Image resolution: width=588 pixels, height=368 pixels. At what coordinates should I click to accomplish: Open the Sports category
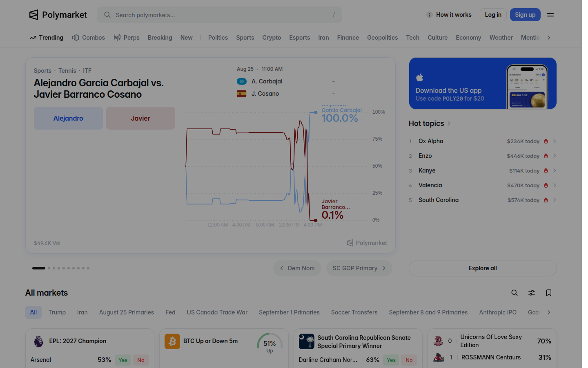tap(245, 38)
